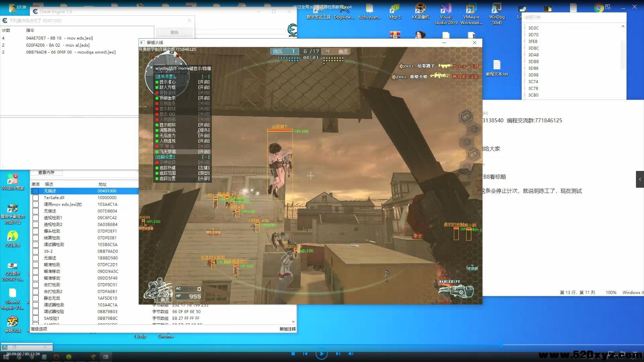Launch VMware Workstation desktop shortcut
Screen dimensions: 644x362
pyautogui.click(x=471, y=14)
